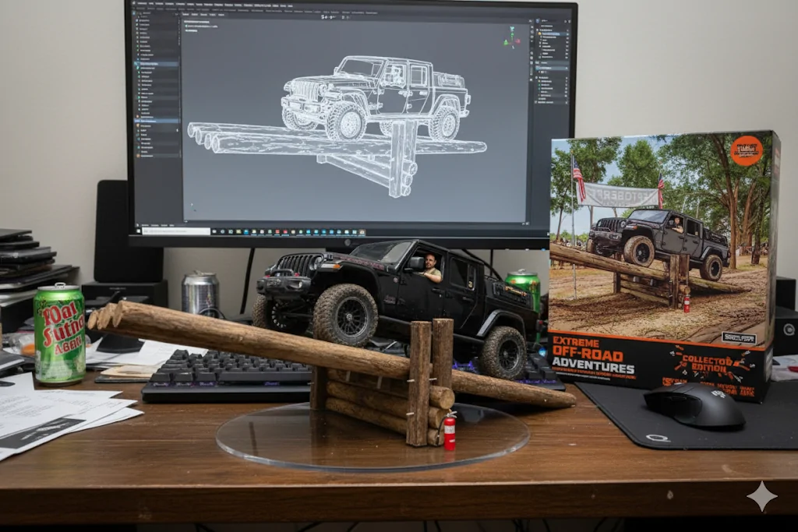Select the long log ramp wireframe in the viewport

coord(336,139)
